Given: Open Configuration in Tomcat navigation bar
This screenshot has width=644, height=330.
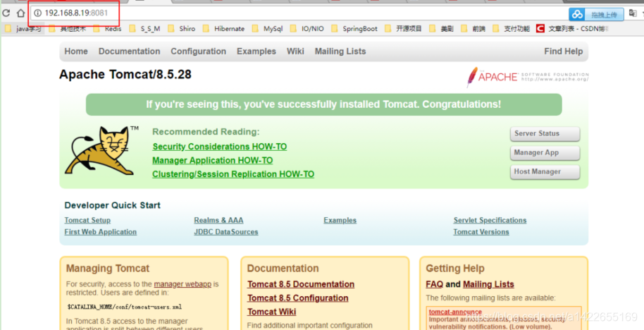Looking at the screenshot, I should click(199, 51).
